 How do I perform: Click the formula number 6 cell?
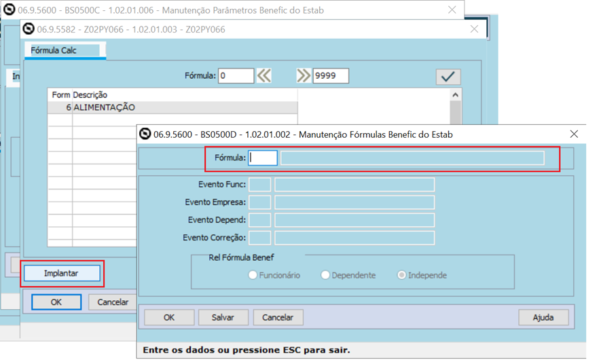click(x=60, y=107)
